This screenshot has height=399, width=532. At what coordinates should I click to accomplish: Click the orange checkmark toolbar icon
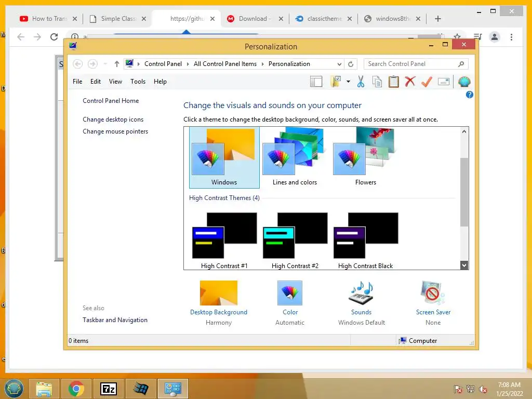click(x=427, y=82)
